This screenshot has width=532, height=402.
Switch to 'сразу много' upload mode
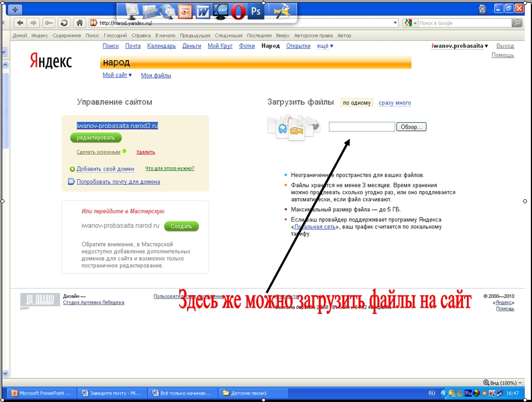(395, 102)
